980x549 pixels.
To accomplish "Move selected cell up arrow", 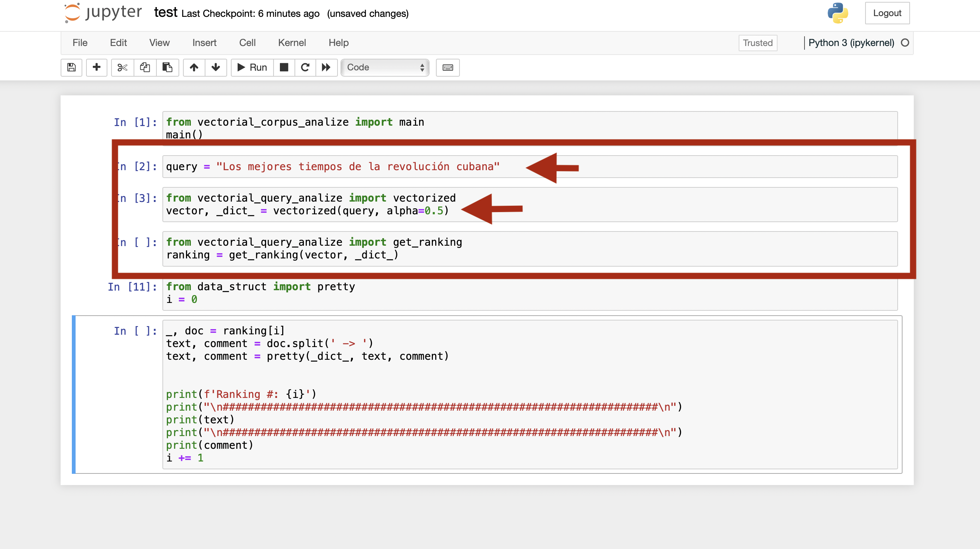I will (x=194, y=67).
